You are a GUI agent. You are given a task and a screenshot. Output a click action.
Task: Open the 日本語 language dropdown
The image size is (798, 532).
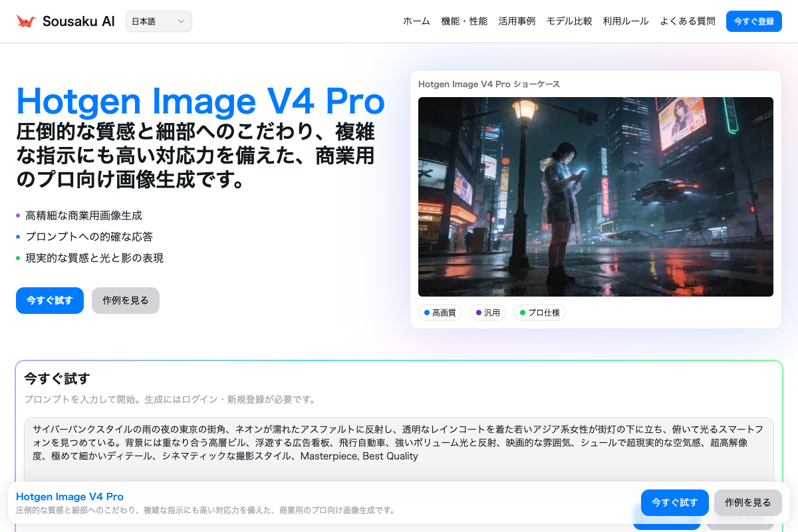pos(158,21)
